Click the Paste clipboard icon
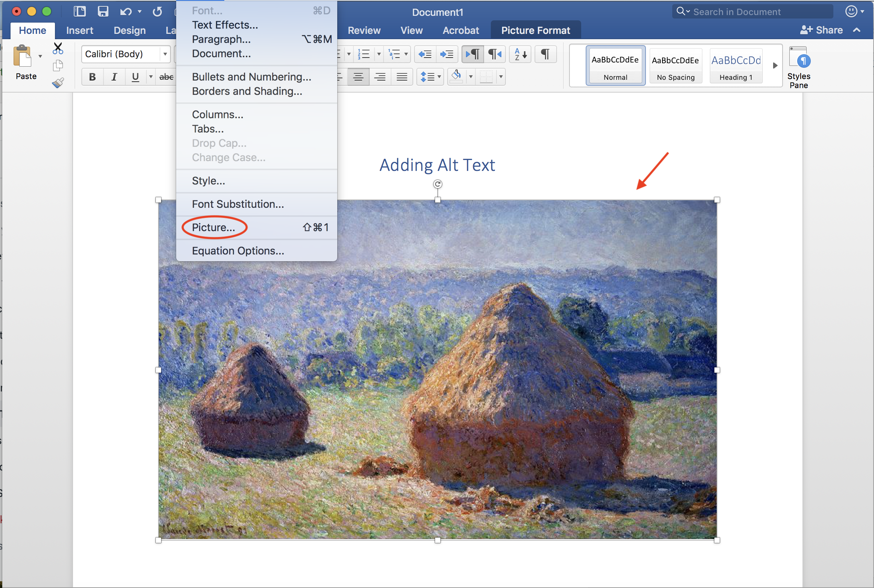The width and height of the screenshot is (874, 588). (x=23, y=56)
